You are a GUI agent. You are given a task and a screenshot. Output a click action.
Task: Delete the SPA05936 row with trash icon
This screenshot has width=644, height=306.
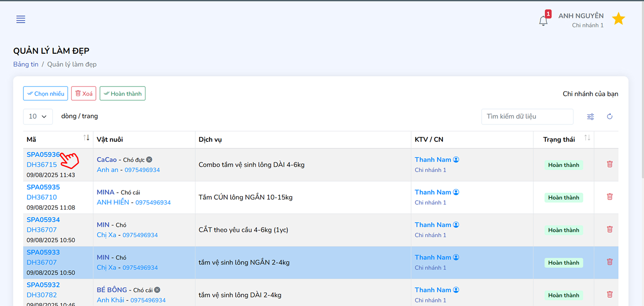(609, 164)
